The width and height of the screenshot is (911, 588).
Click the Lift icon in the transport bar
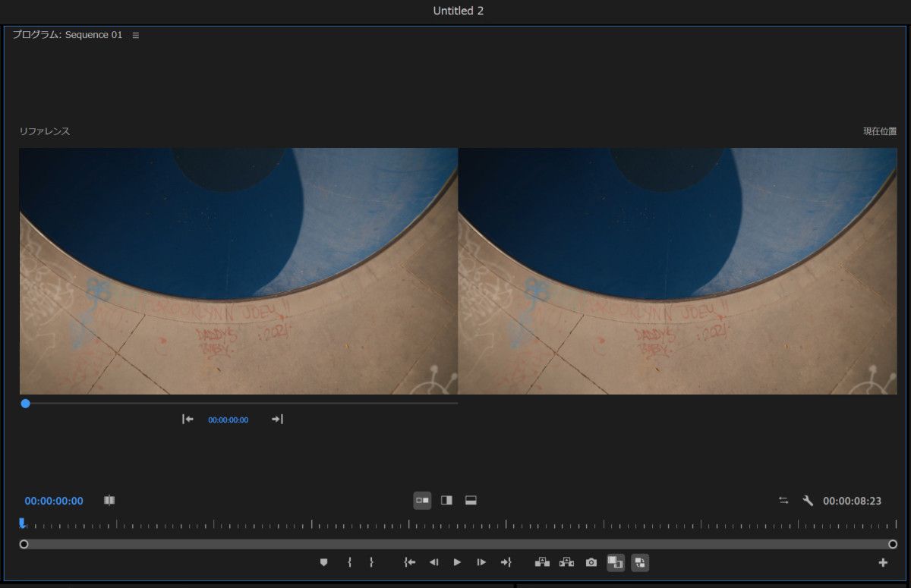pos(543,562)
